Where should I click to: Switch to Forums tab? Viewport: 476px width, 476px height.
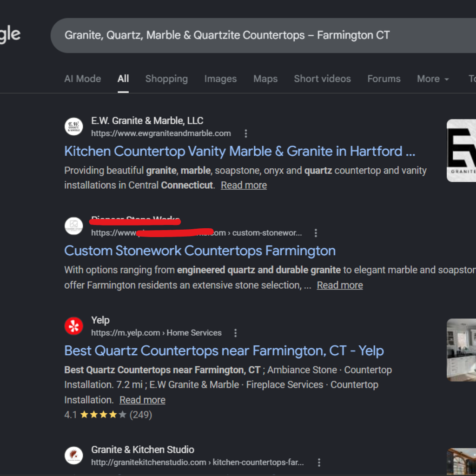pos(383,79)
